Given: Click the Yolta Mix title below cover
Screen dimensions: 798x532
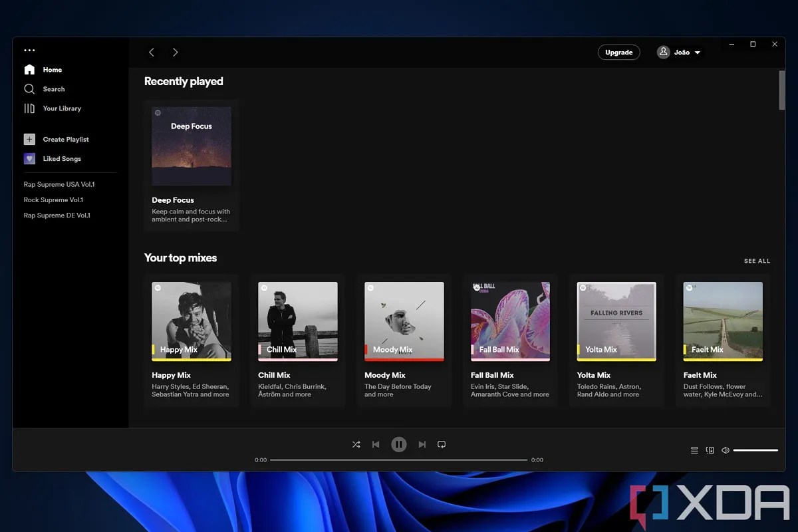Looking at the screenshot, I should point(594,375).
